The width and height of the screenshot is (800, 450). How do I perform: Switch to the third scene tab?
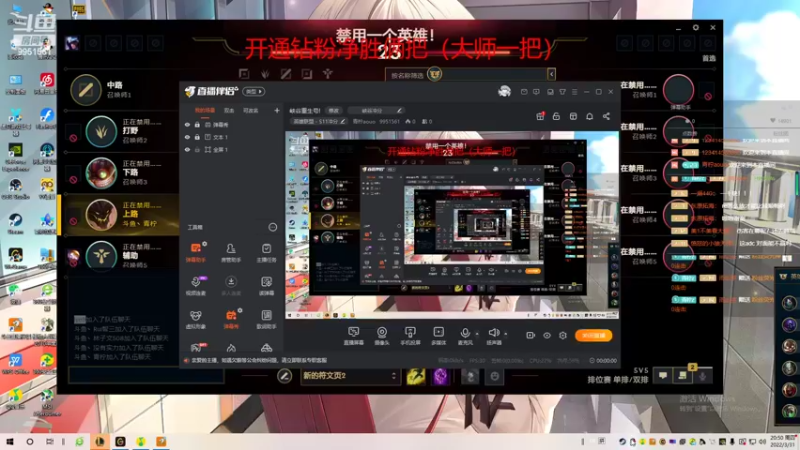(251, 110)
